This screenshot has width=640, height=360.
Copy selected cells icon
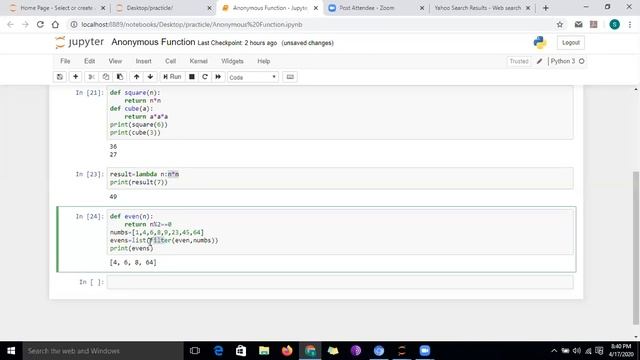click(106, 77)
